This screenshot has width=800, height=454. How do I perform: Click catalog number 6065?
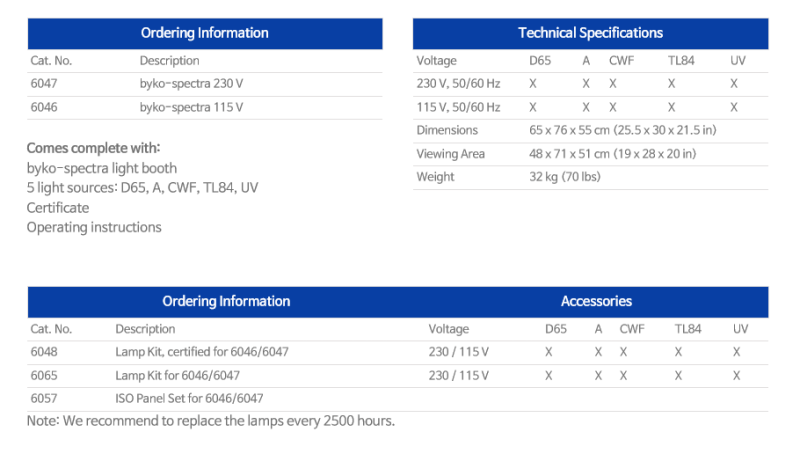tap(45, 375)
